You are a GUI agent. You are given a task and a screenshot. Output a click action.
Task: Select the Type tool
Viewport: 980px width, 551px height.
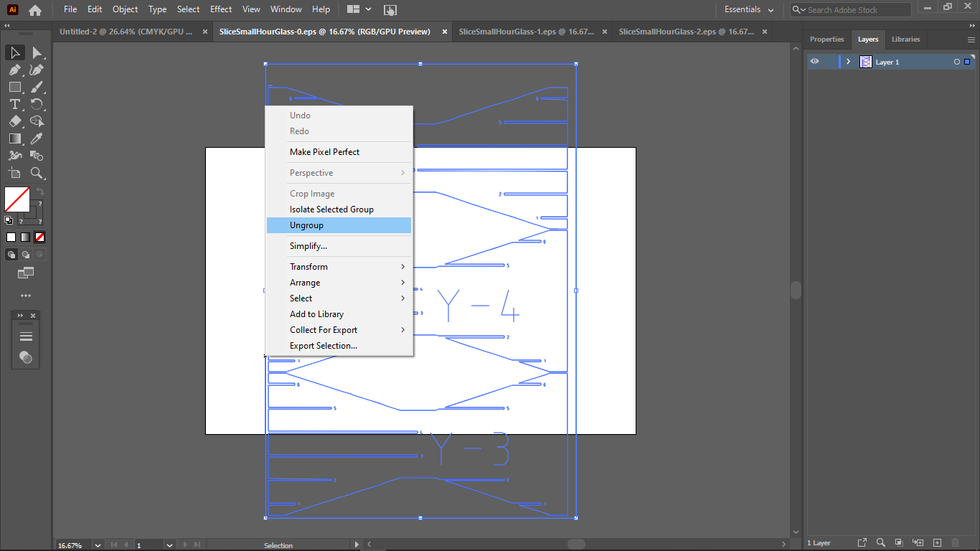[14, 104]
